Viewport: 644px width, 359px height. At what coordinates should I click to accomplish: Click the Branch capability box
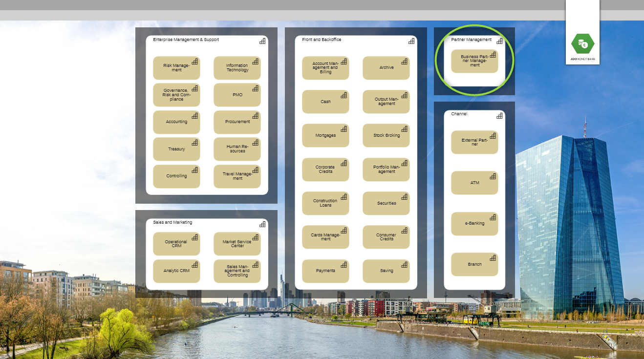click(x=474, y=264)
